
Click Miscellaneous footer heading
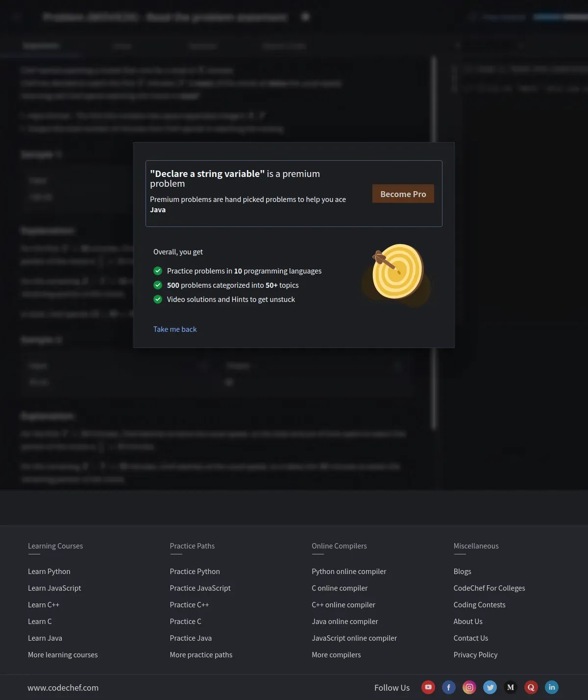pyautogui.click(x=476, y=546)
